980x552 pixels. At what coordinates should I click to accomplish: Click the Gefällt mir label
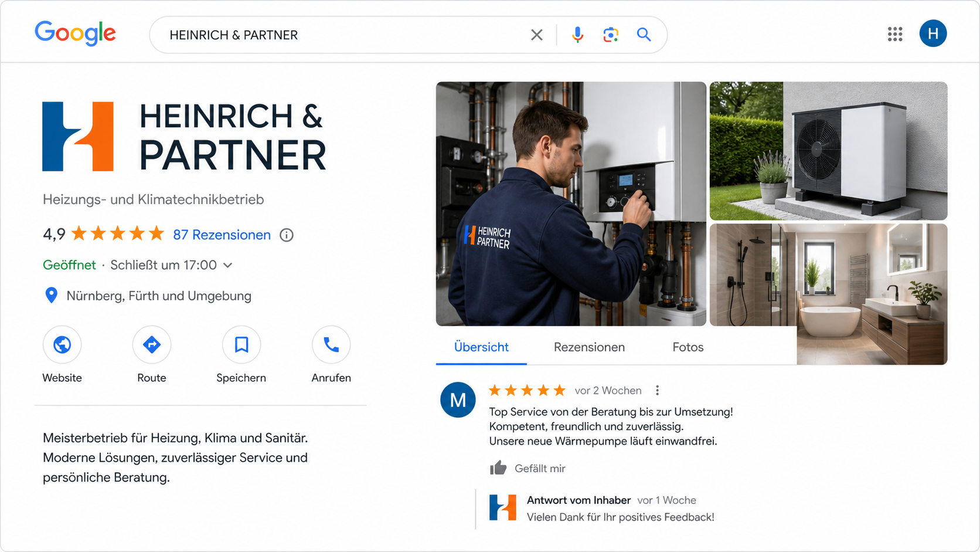pyautogui.click(x=540, y=469)
